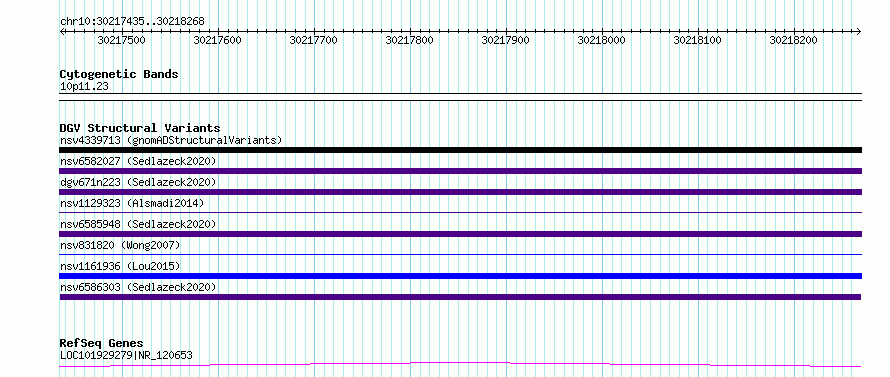Click ruler position 30217500
This screenshot has height=377, width=890.
(121, 40)
